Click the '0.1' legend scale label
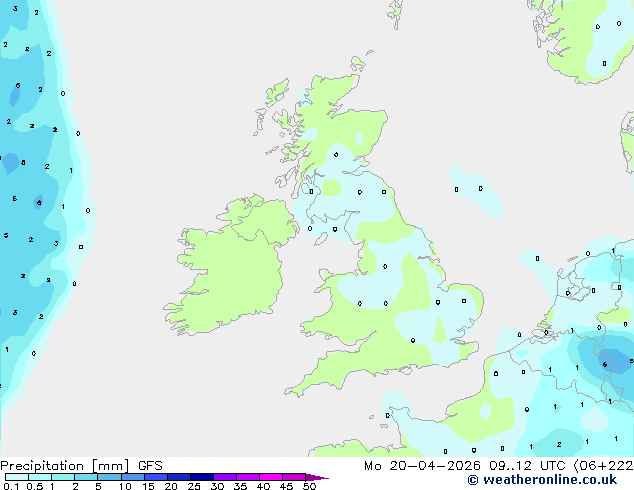This screenshot has width=634, height=490. (11, 486)
